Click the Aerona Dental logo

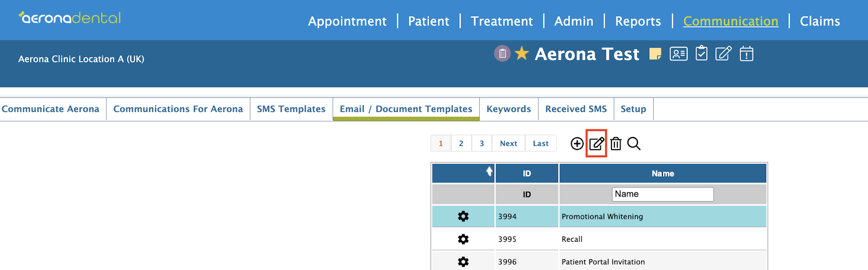69,18
